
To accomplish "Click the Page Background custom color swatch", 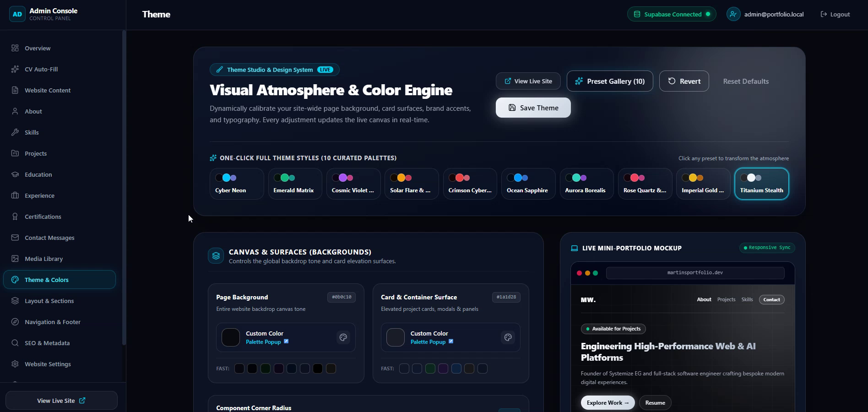I will point(231,337).
